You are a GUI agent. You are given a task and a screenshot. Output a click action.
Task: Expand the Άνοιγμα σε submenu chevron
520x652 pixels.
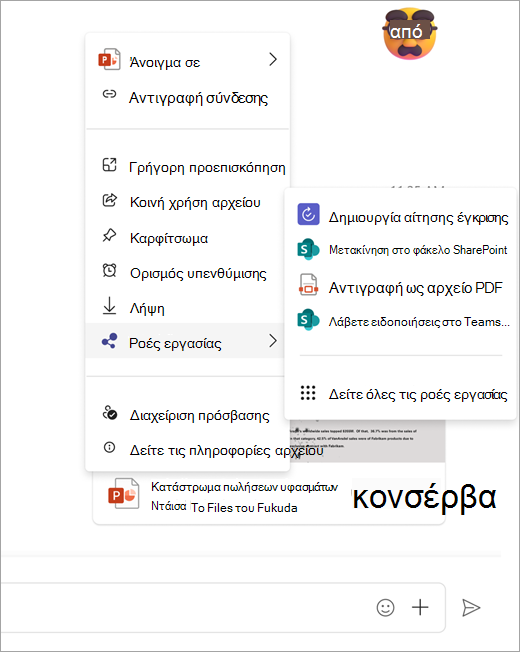273,59
